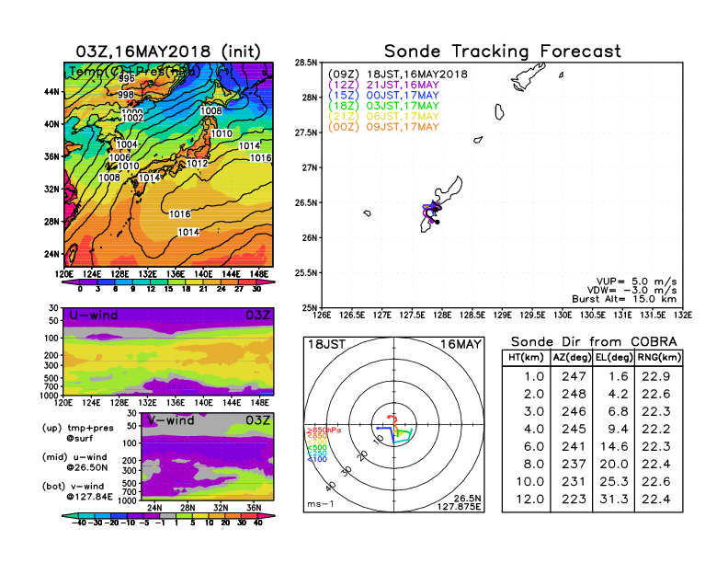
Task: Click the "Sonde Dir from COBRA" table title
Action: click(594, 342)
